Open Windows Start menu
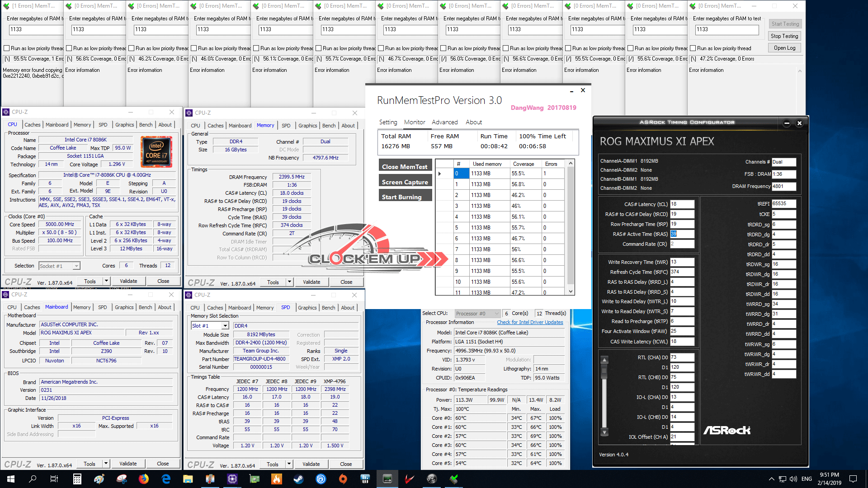The height and width of the screenshot is (488, 868). click(11, 479)
